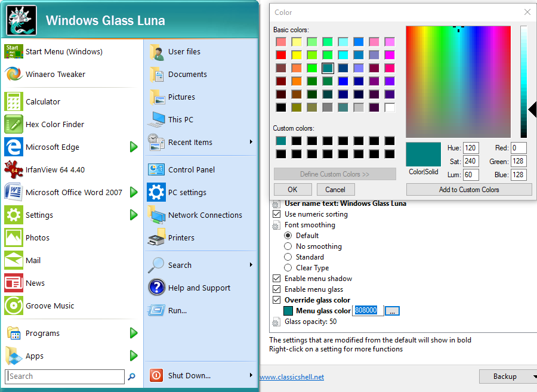
Task: Open Help and Support icon
Action: click(x=156, y=288)
